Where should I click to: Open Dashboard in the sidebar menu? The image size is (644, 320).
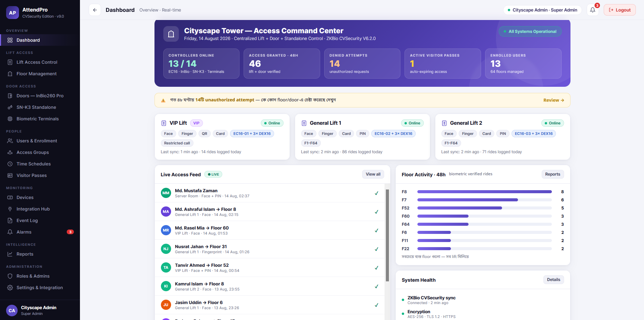(40, 40)
